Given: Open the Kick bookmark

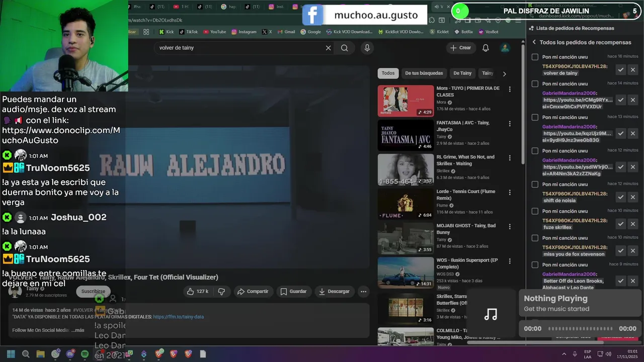Looking at the screenshot, I should pos(166,32).
